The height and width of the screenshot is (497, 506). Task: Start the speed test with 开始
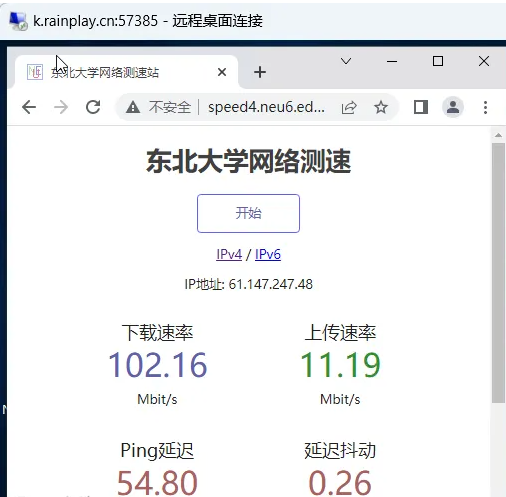[248, 213]
